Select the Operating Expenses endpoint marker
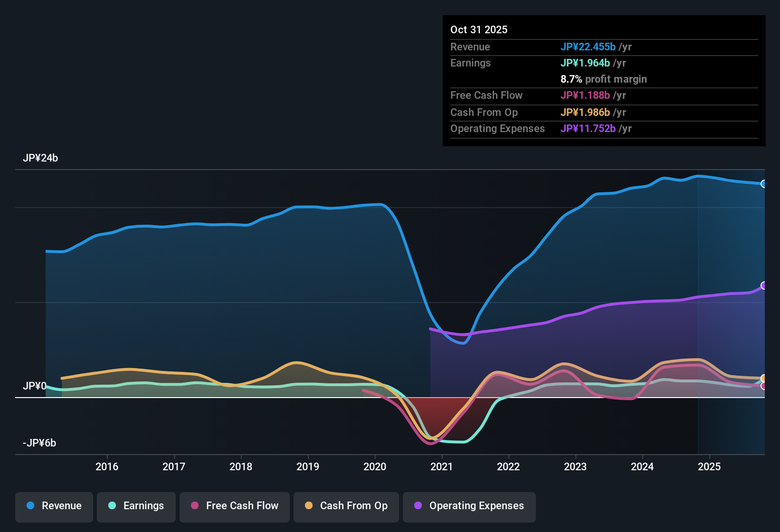780x532 pixels. [x=764, y=285]
